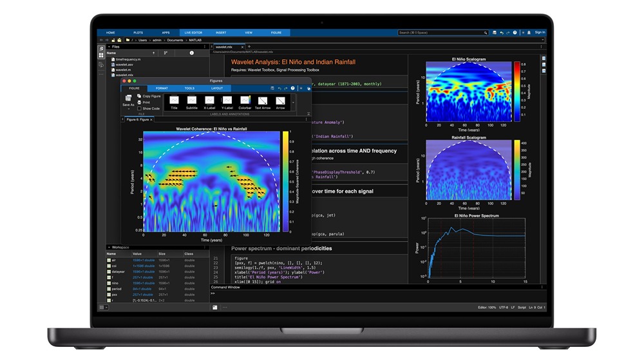Viewport: 644px width, 363px height.
Task: Collapse the Workspace panel
Action: pos(109,248)
